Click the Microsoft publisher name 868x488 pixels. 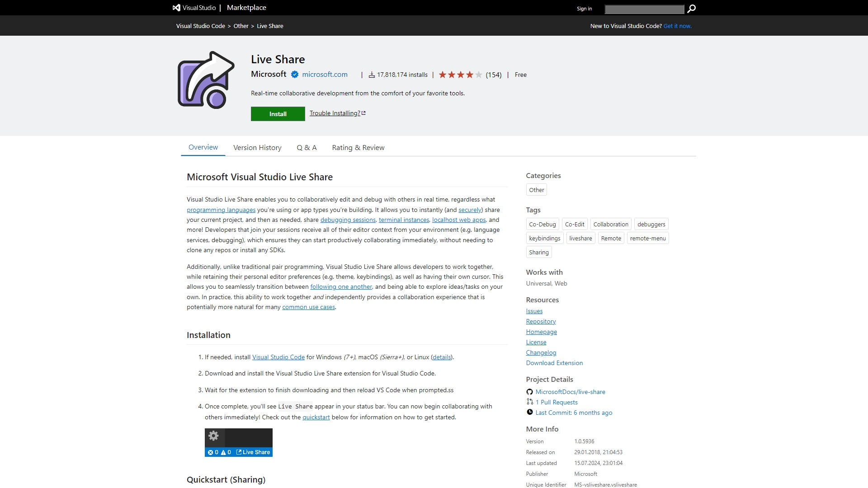(x=269, y=74)
